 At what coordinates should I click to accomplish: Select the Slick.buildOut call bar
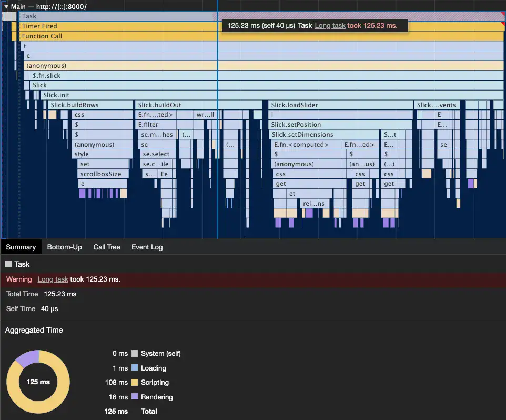[x=198, y=105]
